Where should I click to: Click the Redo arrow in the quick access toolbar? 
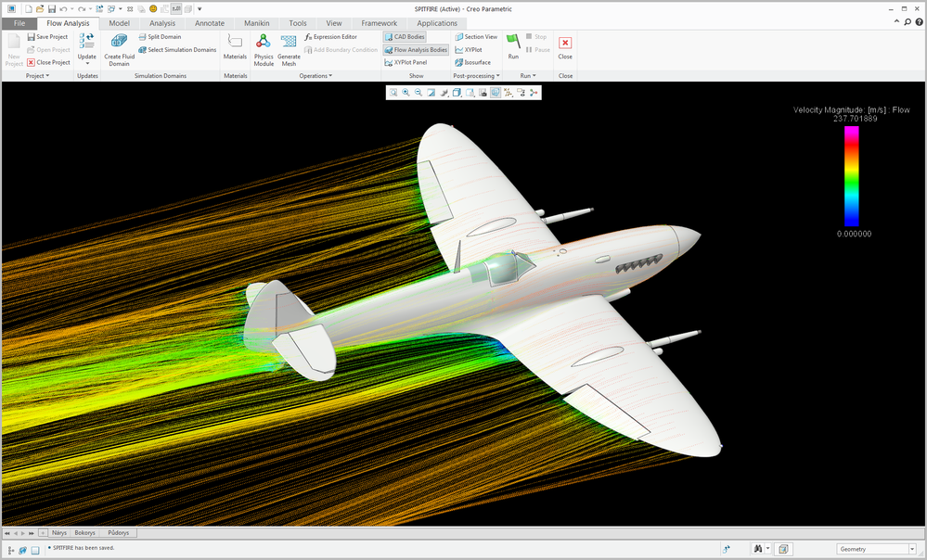[x=81, y=9]
